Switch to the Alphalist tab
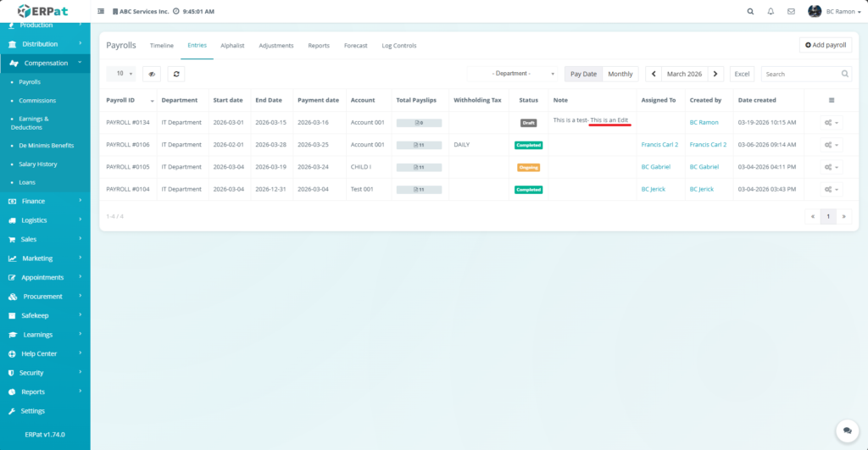 click(x=232, y=46)
